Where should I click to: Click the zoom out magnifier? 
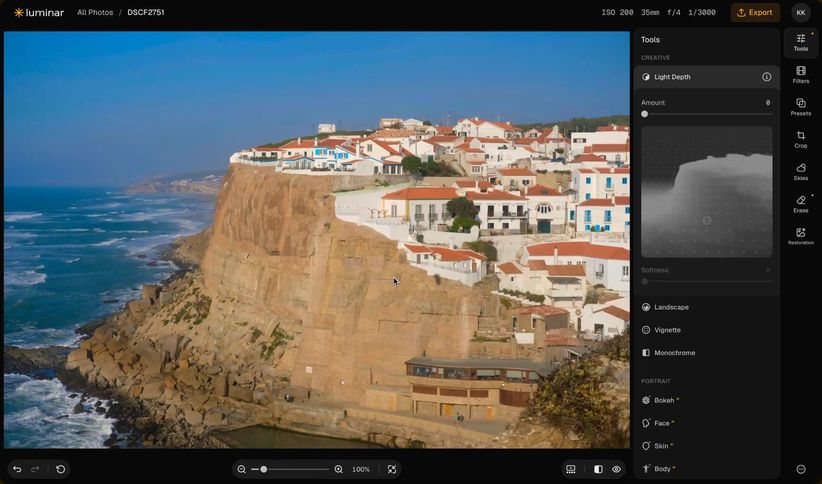point(242,469)
